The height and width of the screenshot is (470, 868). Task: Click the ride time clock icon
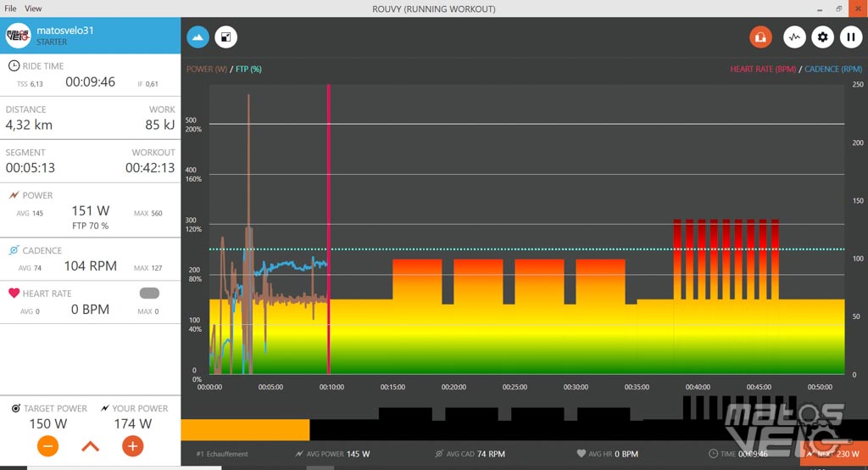14,66
